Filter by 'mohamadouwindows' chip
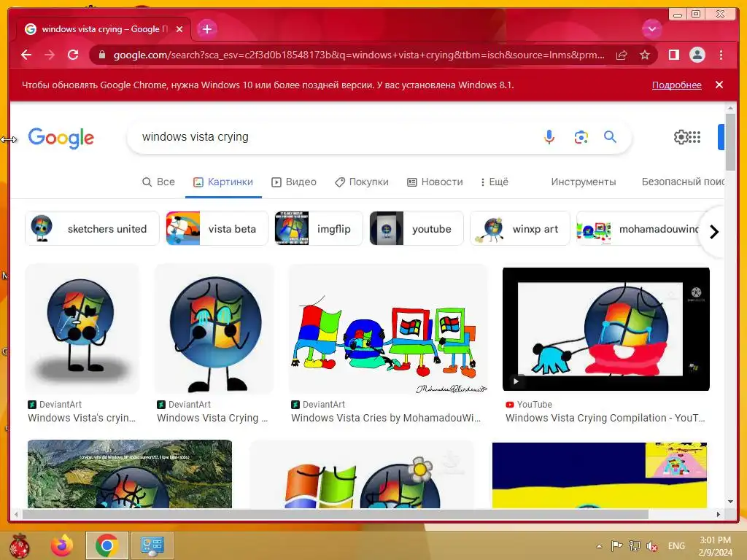This screenshot has height=560, width=747. [638, 228]
